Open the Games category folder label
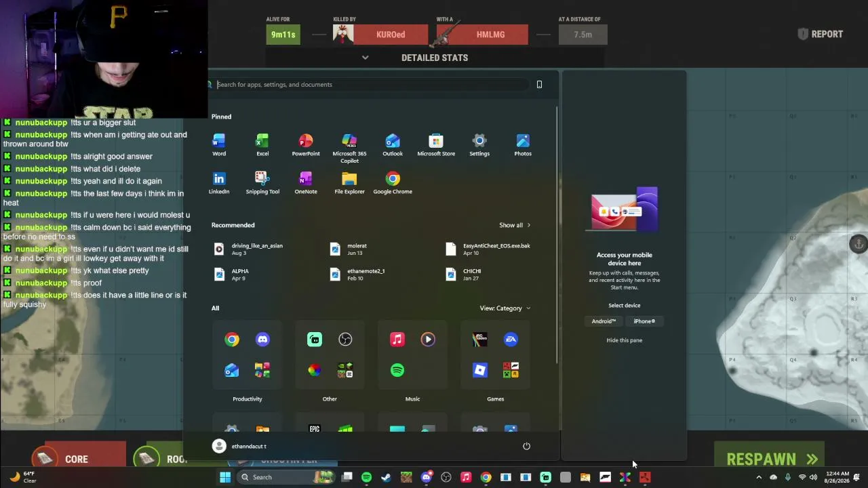 coord(496,399)
